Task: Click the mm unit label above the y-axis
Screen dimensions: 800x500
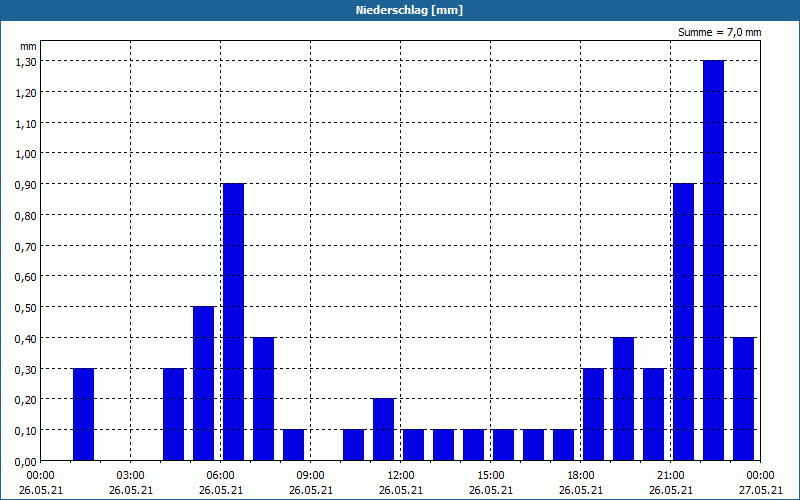Action: 29,46
